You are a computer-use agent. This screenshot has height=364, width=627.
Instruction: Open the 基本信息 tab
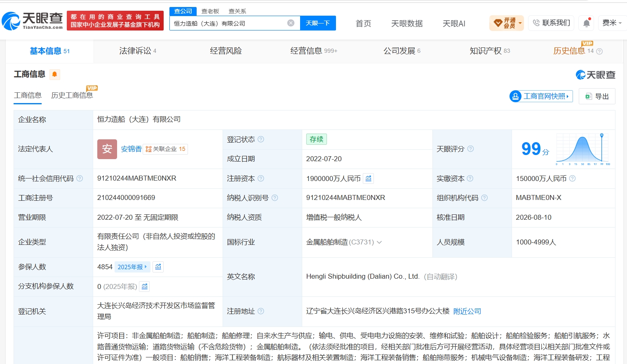(50, 51)
